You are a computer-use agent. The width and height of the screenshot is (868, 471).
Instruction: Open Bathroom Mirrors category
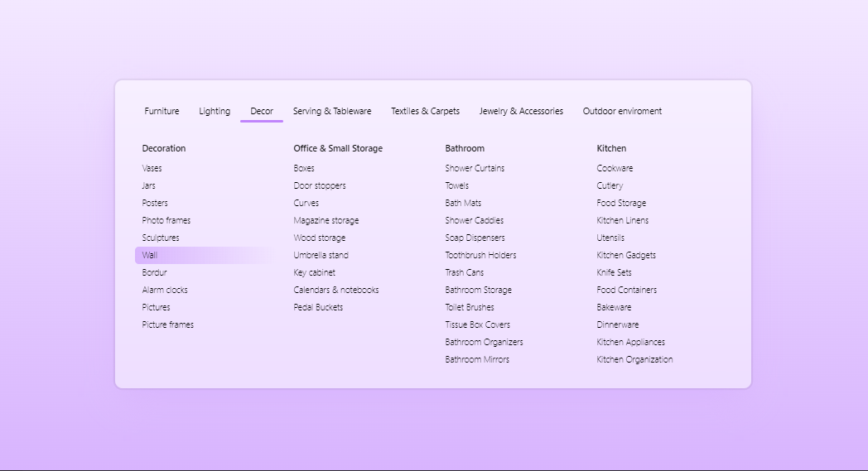477,360
